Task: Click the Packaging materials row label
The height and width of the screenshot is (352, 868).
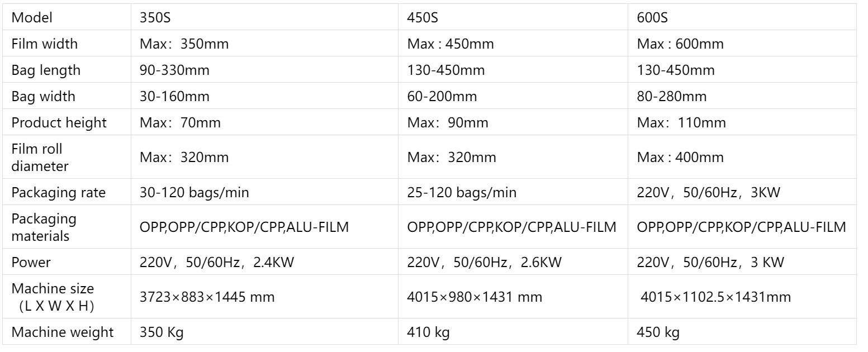Action: coord(44,227)
